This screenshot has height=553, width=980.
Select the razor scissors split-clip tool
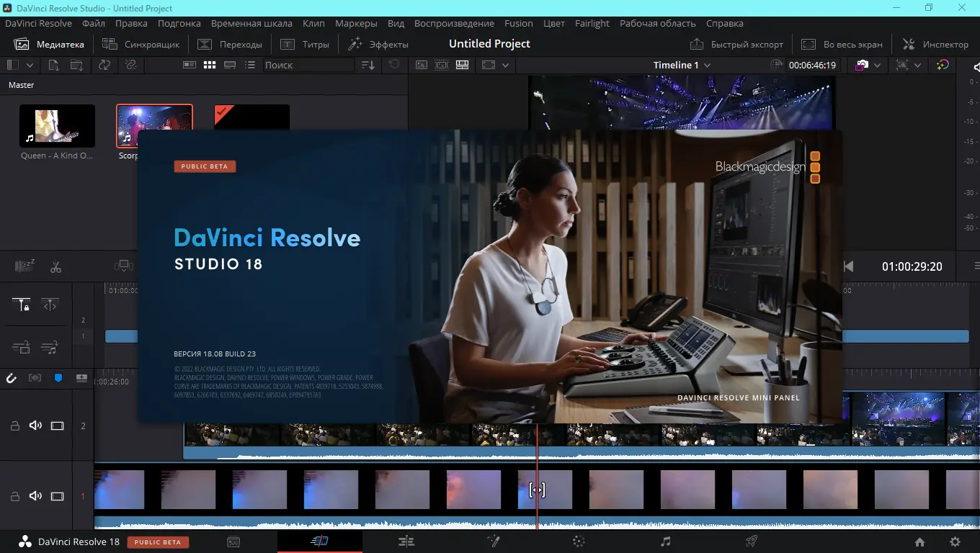click(55, 267)
